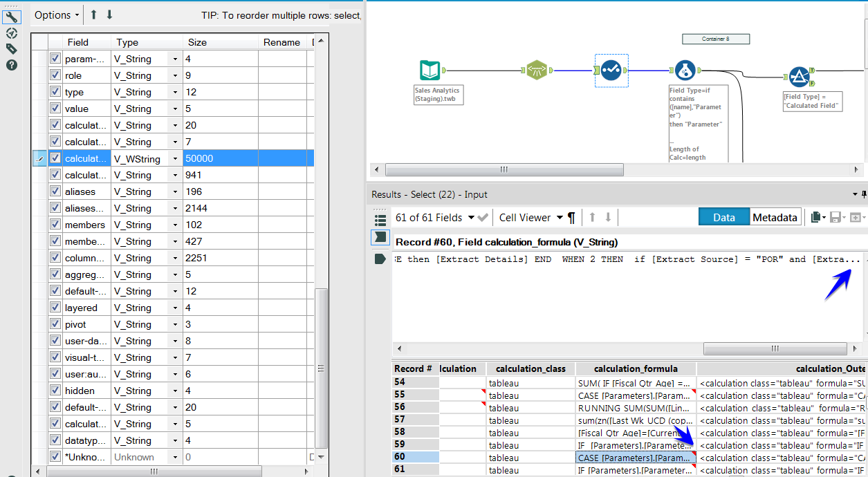Click the move row up arrow button
This screenshot has width=868, height=477.
94,15
